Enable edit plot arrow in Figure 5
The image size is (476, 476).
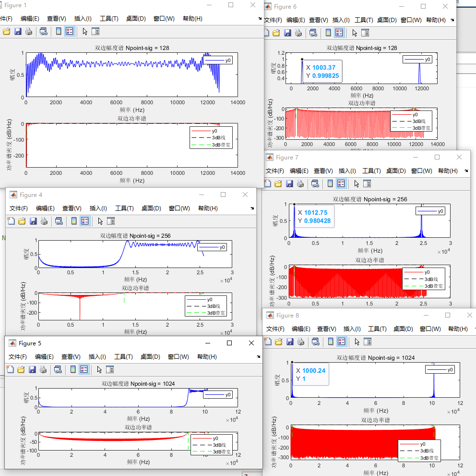click(99, 369)
